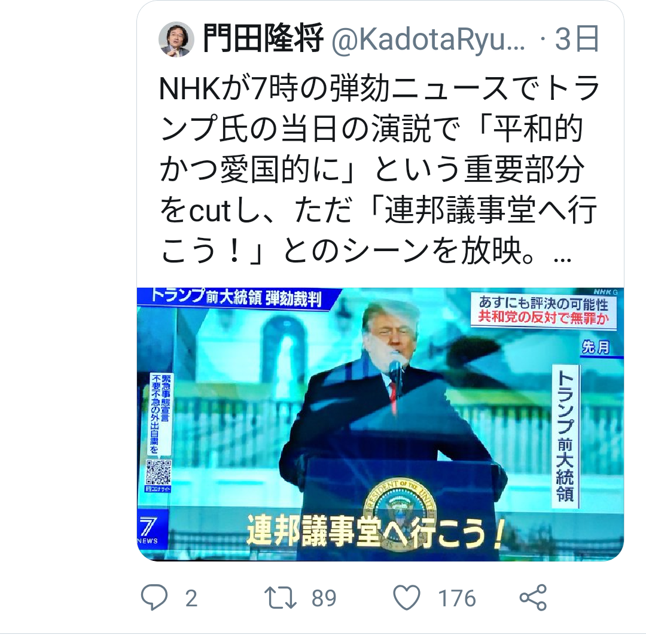
Task: Click the reply count 2
Action: 191,599
